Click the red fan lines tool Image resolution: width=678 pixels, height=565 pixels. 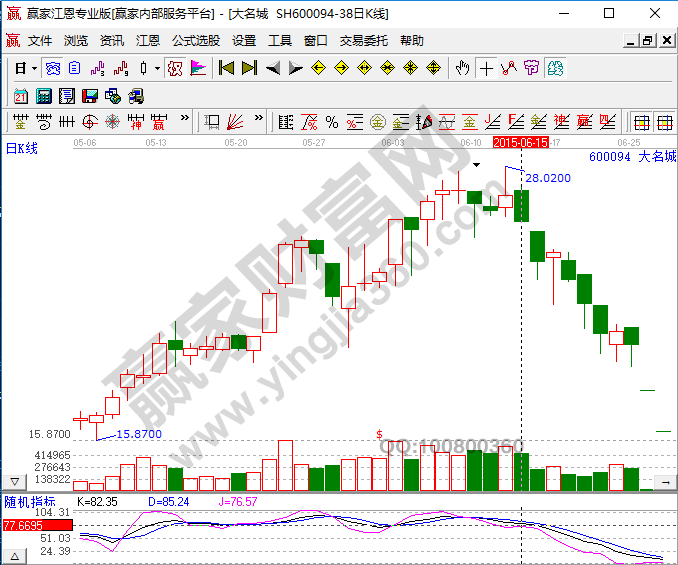point(235,122)
